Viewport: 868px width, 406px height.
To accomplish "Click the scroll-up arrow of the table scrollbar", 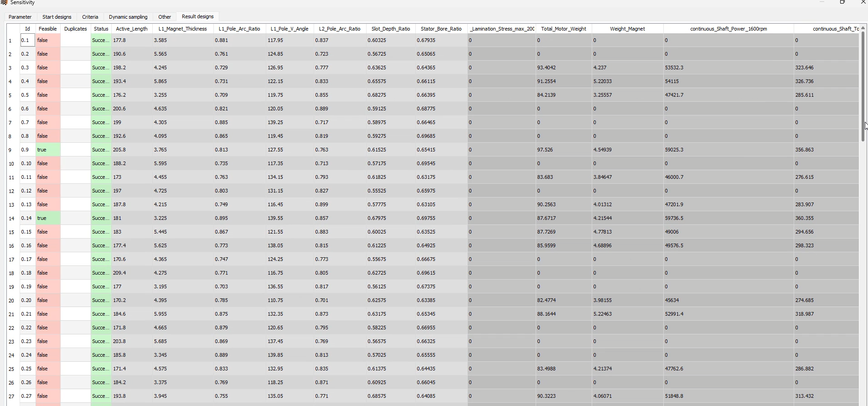I will 863,28.
